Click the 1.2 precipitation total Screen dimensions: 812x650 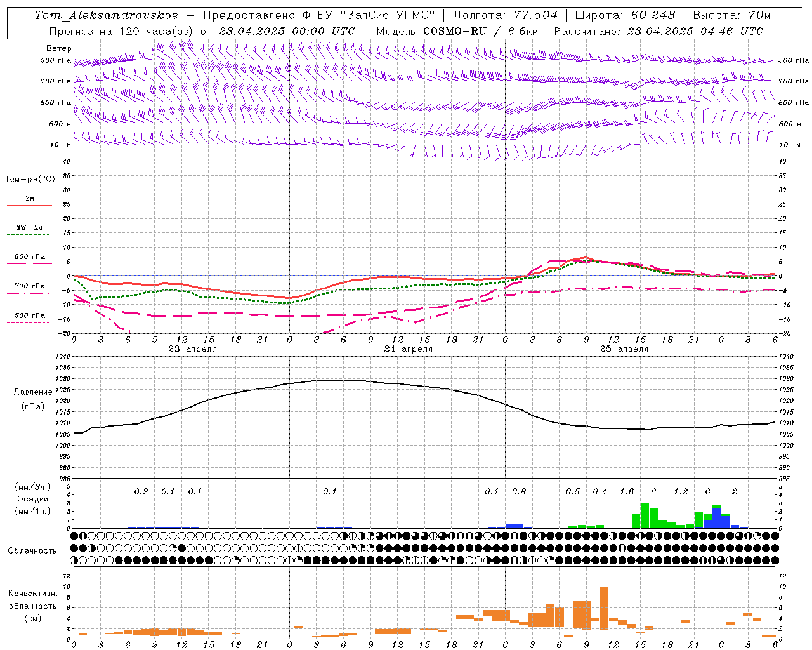[680, 491]
